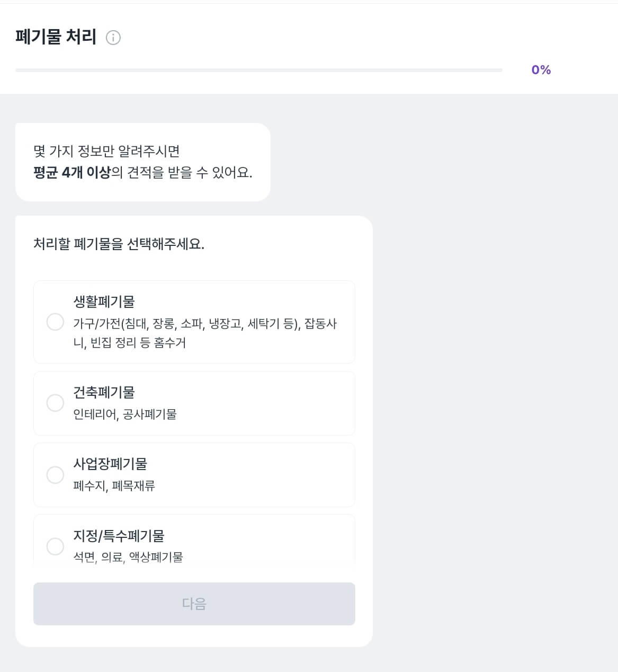
Task: Click the 건축폐기물 option title text
Action: click(x=104, y=392)
